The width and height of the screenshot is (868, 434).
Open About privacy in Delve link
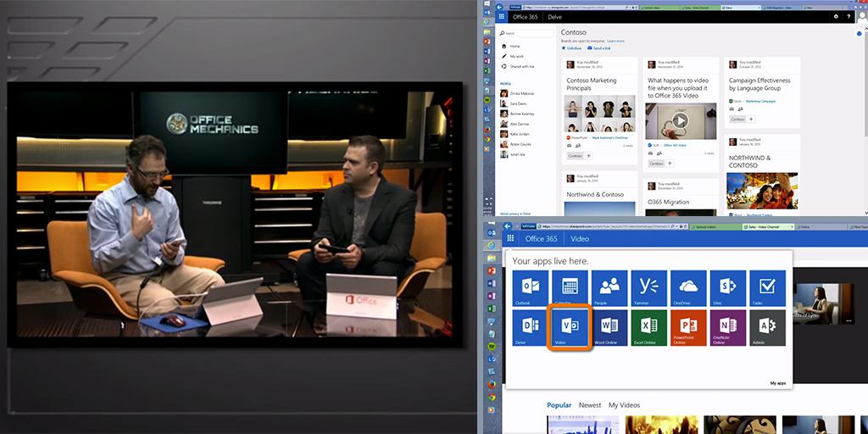[x=515, y=213]
